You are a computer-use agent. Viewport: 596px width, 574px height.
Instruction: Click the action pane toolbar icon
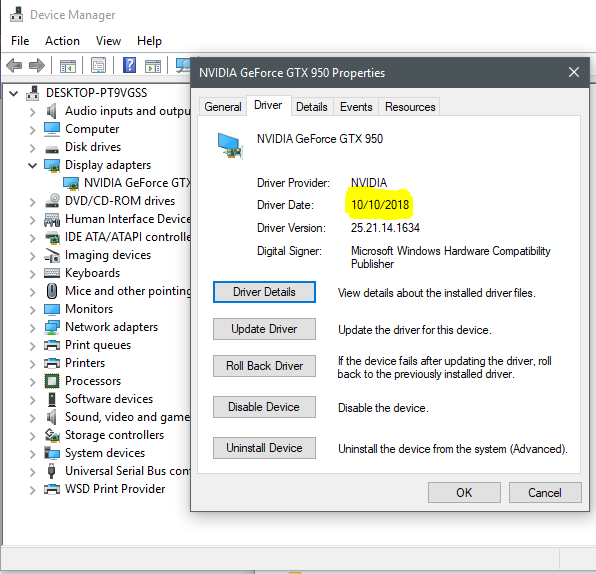click(x=153, y=66)
